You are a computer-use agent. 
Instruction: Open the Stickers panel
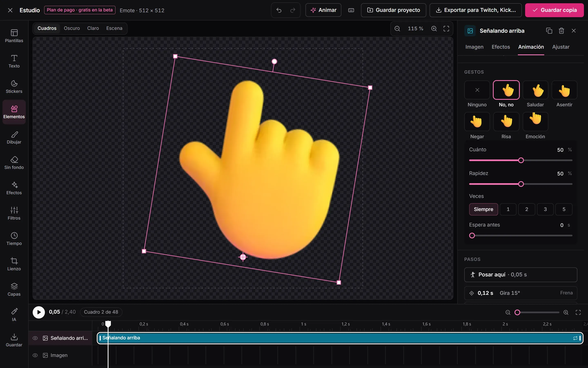coord(14,87)
